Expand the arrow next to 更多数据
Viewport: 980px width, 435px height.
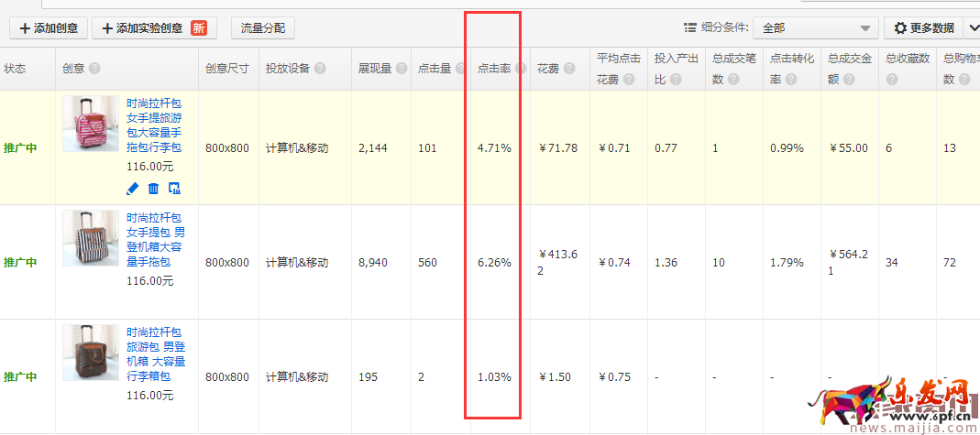[x=971, y=28]
